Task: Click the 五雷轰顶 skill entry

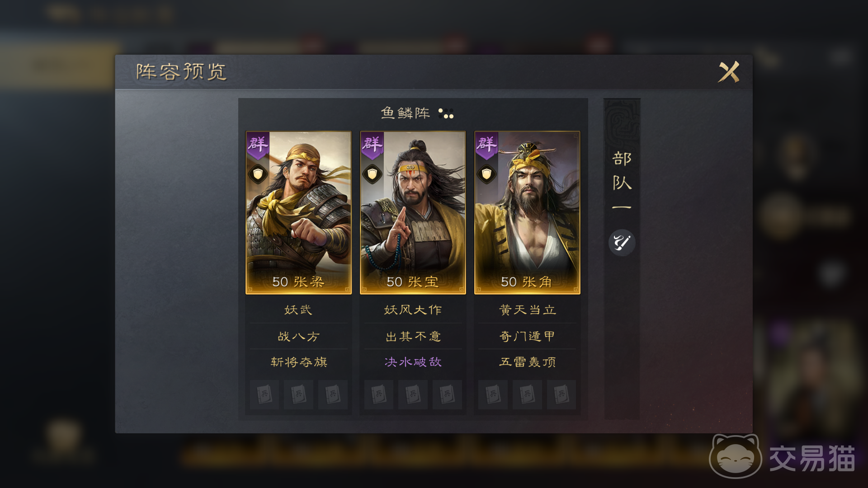Action: coord(527,362)
